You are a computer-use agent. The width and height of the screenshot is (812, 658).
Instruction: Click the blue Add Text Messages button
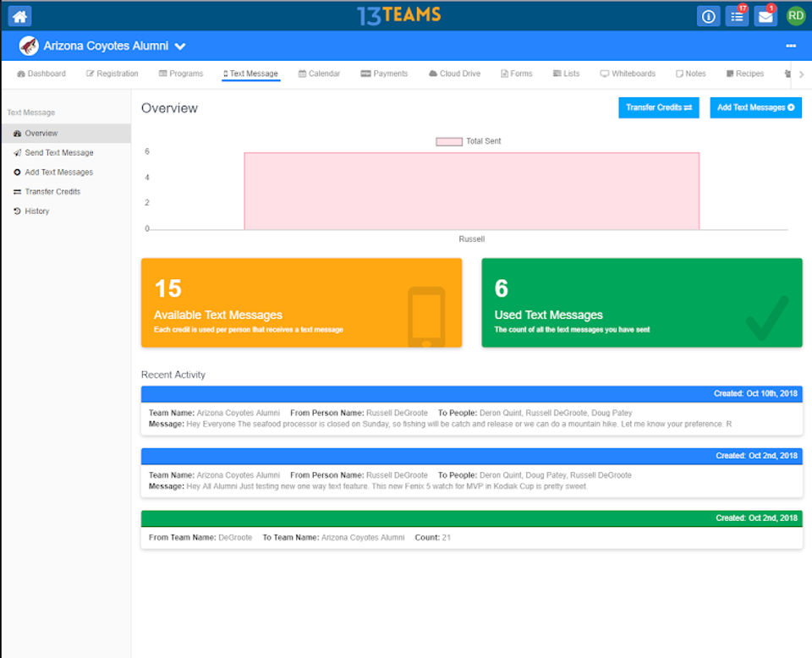pos(755,107)
